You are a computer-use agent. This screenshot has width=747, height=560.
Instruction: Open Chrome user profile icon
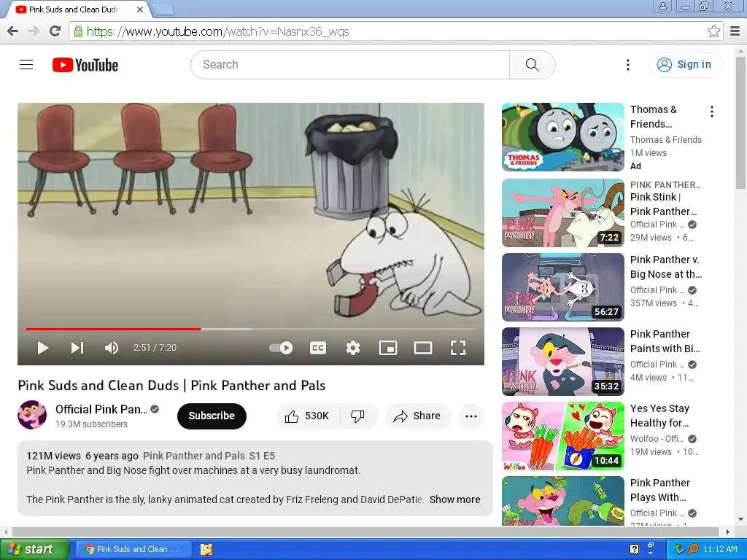coord(662,6)
